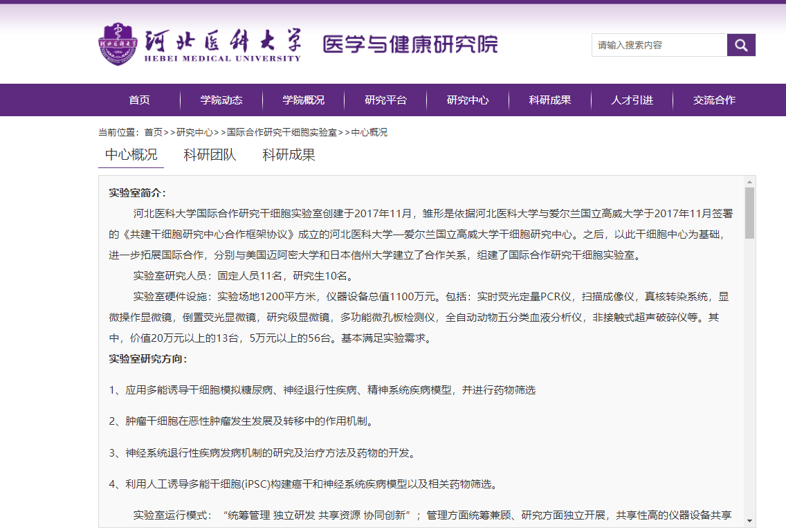Image resolution: width=786 pixels, height=532 pixels.
Task: Open the 人才引进 navigation item
Action: tap(632, 100)
